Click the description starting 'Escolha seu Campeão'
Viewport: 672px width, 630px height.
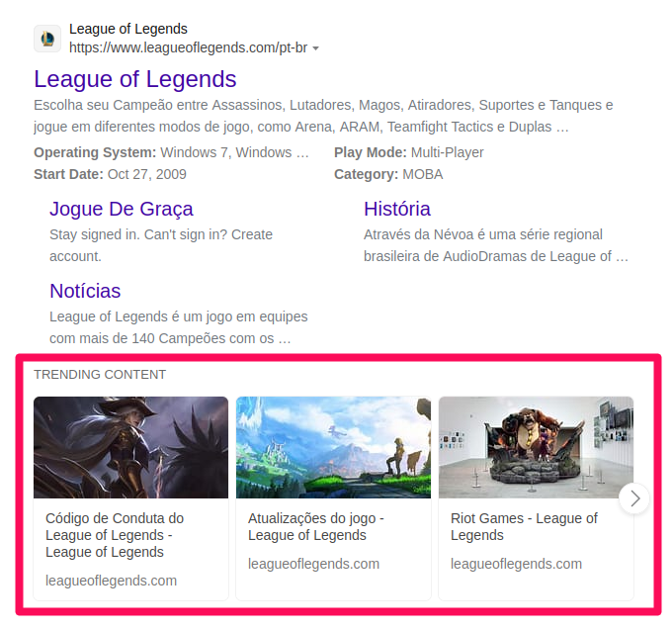click(x=323, y=116)
